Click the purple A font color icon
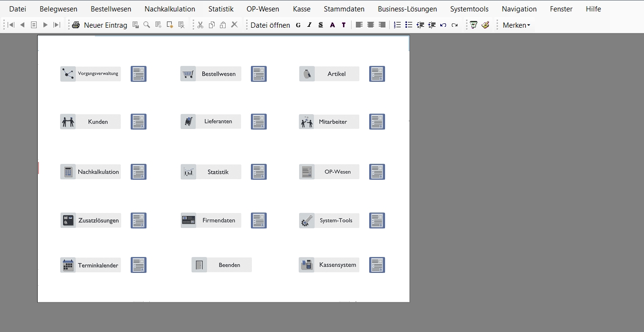This screenshot has width=644, height=332. coord(332,25)
